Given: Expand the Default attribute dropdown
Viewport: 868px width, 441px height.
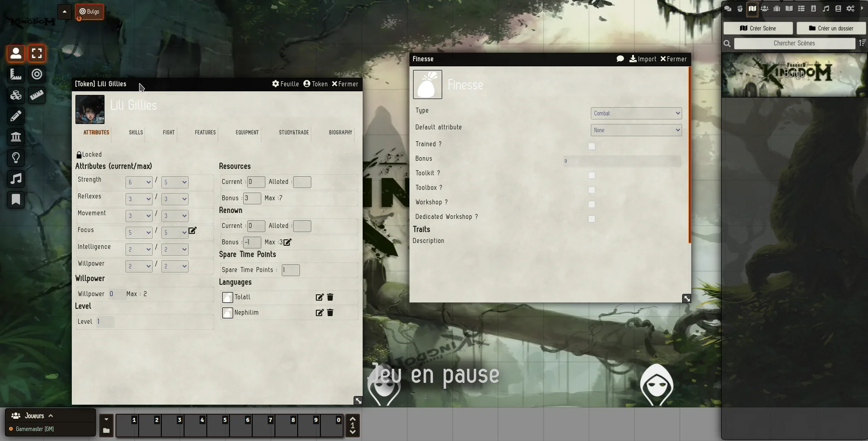Looking at the screenshot, I should [x=636, y=130].
